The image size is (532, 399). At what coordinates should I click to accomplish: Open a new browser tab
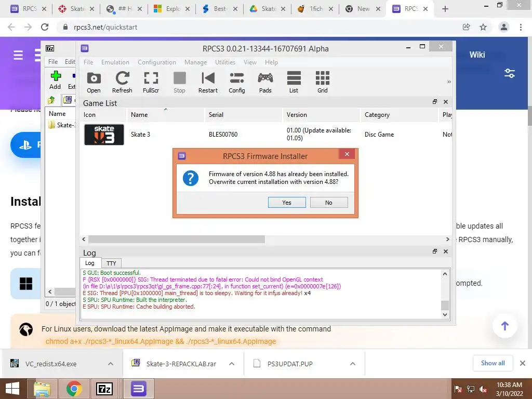[x=445, y=9]
